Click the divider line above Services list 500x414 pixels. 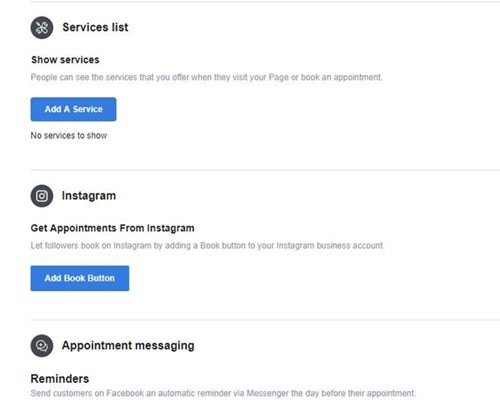[265, 2]
